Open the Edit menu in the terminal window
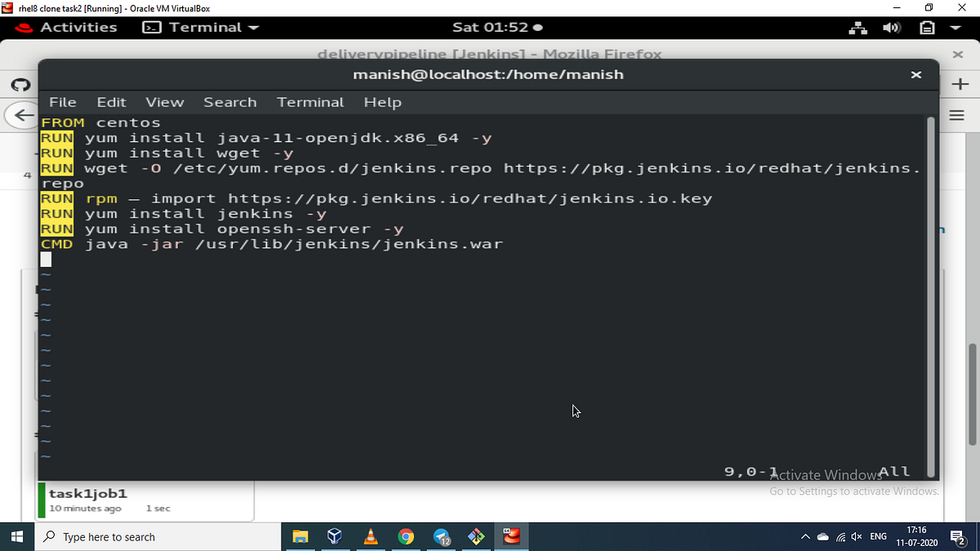 click(111, 102)
